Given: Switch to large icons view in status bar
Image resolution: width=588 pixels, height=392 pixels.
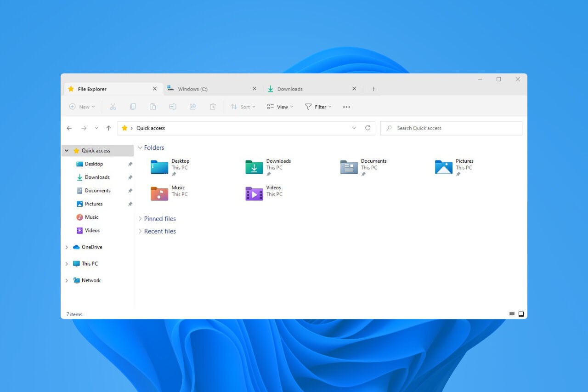Looking at the screenshot, I should pos(521,314).
